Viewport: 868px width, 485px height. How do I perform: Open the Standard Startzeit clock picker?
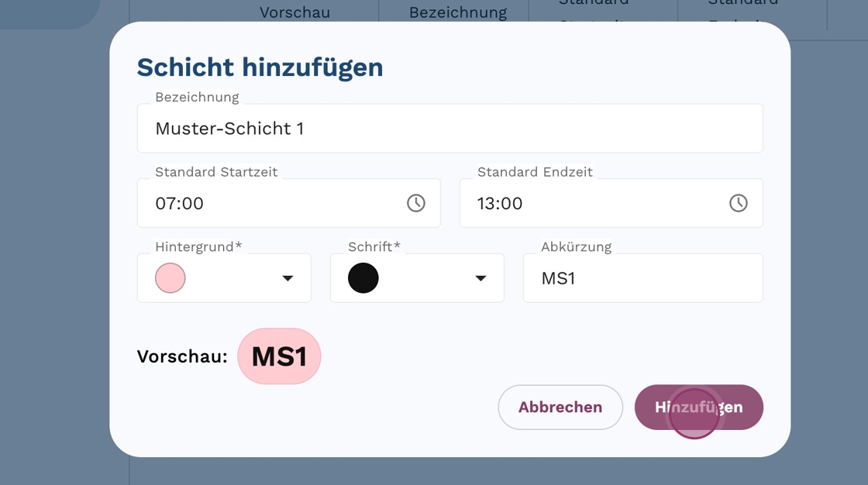(x=416, y=203)
